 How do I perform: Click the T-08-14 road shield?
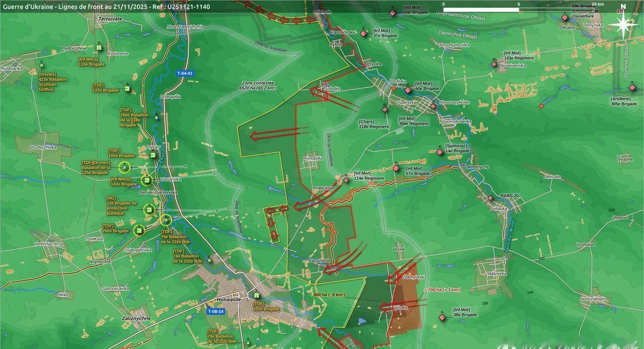click(215, 311)
